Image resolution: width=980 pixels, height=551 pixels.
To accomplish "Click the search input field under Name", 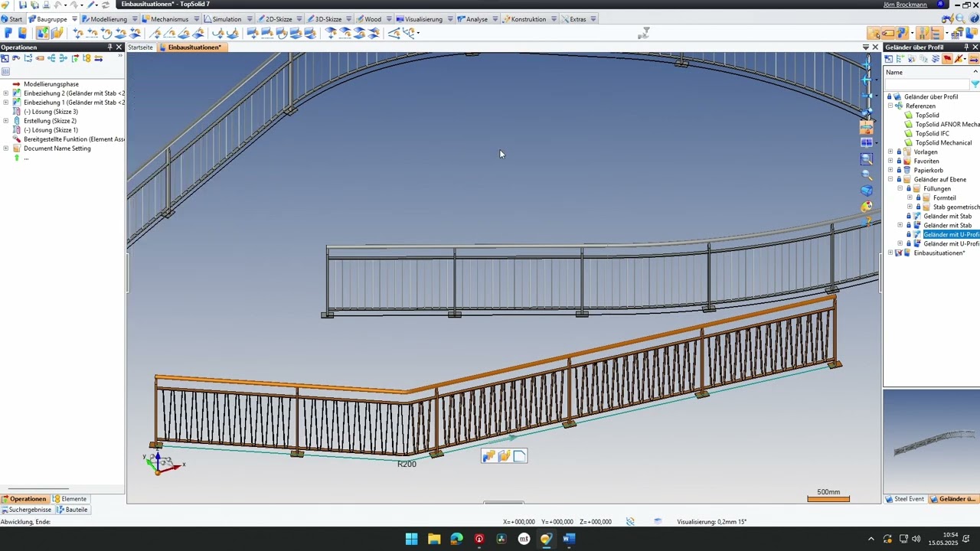I will (x=926, y=84).
